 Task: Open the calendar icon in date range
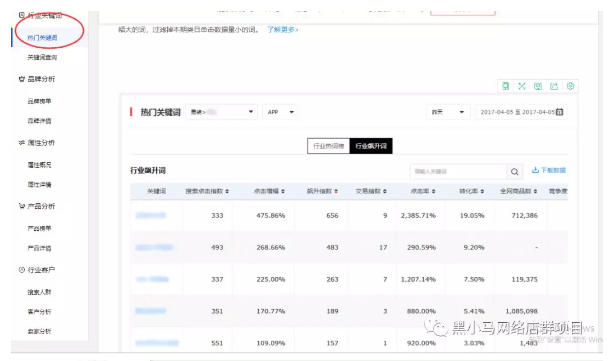(559, 112)
